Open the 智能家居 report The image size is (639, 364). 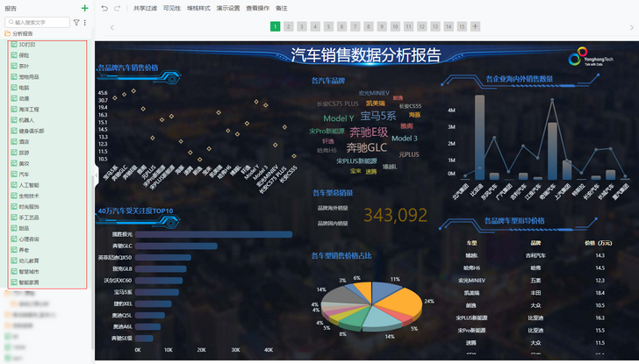(28, 282)
